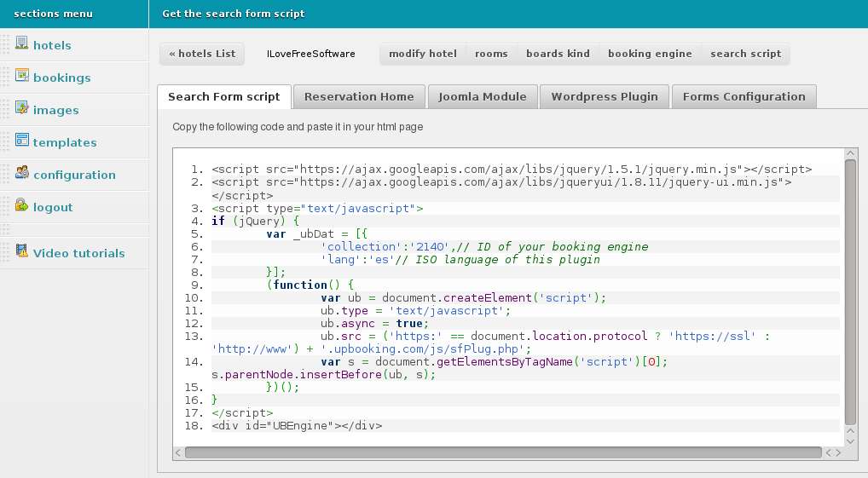Switch to the Reservation Home tab

coord(359,97)
